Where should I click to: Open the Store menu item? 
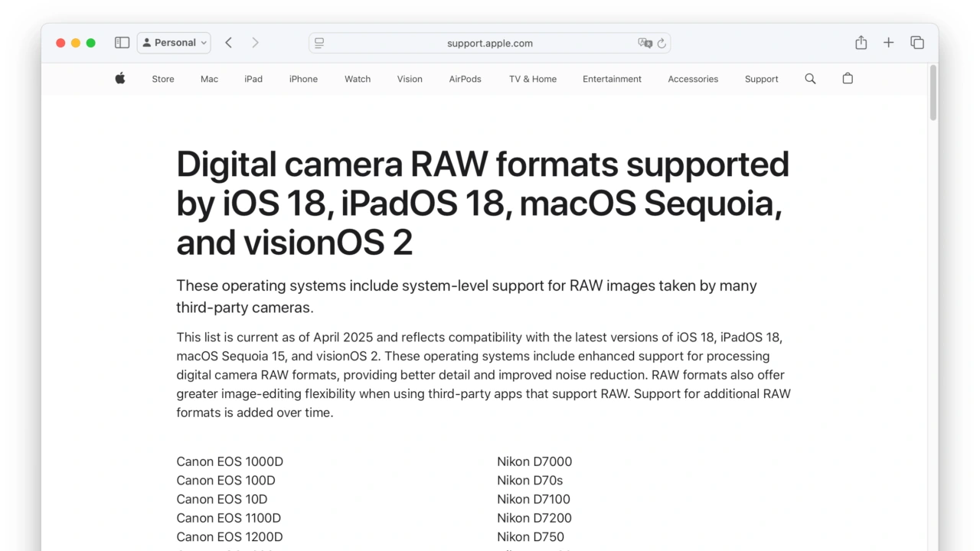pyautogui.click(x=163, y=79)
